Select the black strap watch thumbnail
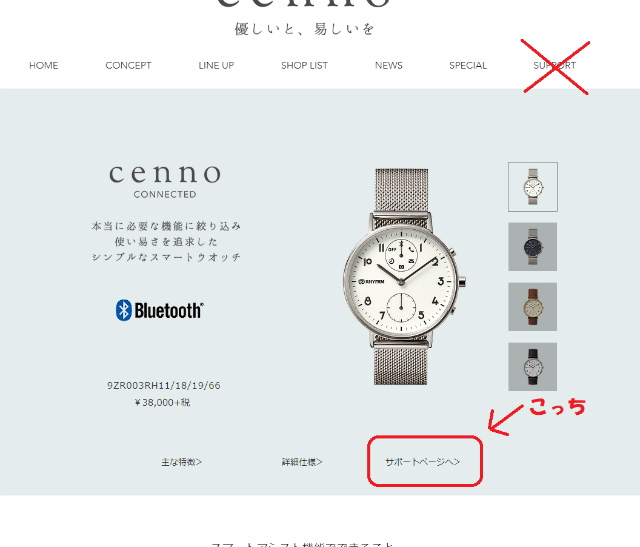This screenshot has height=547, width=640. [x=533, y=367]
